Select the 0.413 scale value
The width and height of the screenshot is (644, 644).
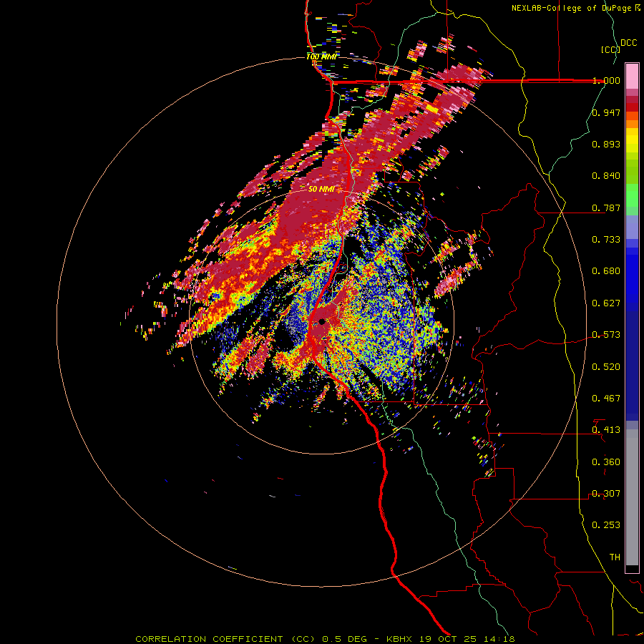[x=606, y=430]
